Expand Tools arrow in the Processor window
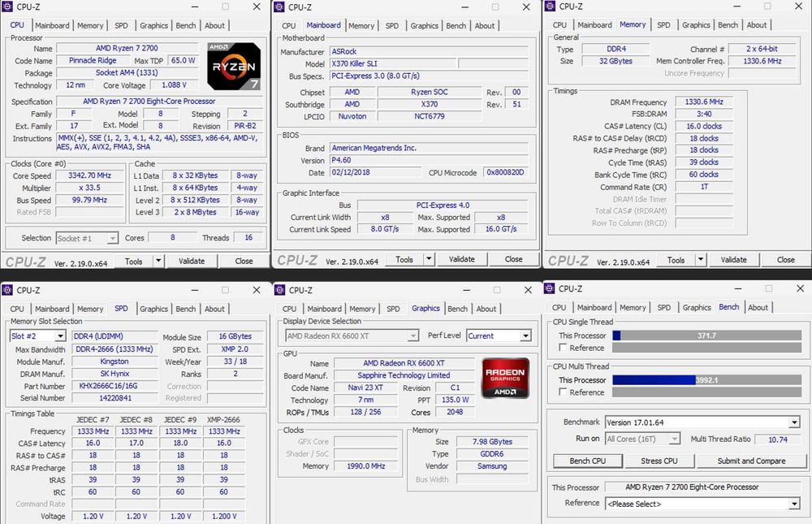The width and height of the screenshot is (812, 524). (158, 261)
